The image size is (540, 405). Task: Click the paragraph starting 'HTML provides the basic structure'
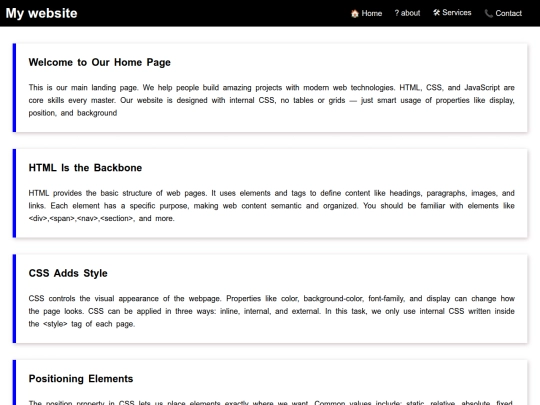[x=271, y=206]
